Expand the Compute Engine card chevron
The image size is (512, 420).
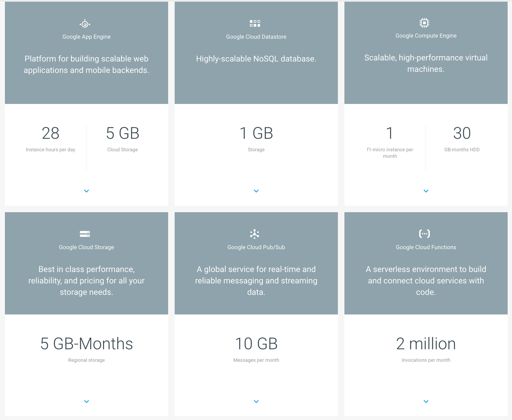(x=426, y=191)
